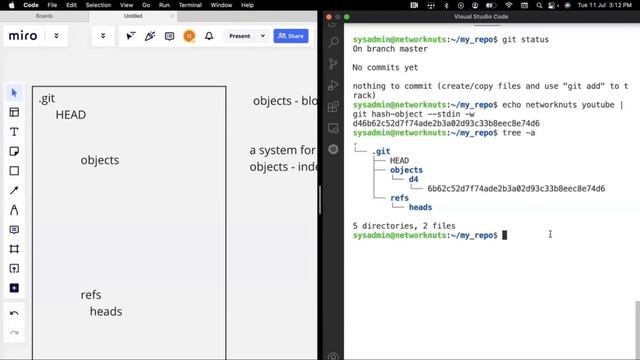Screen dimensions: 640x360
Task: Expand the collapsed Miro toolbar chevron
Action: tap(103, 36)
